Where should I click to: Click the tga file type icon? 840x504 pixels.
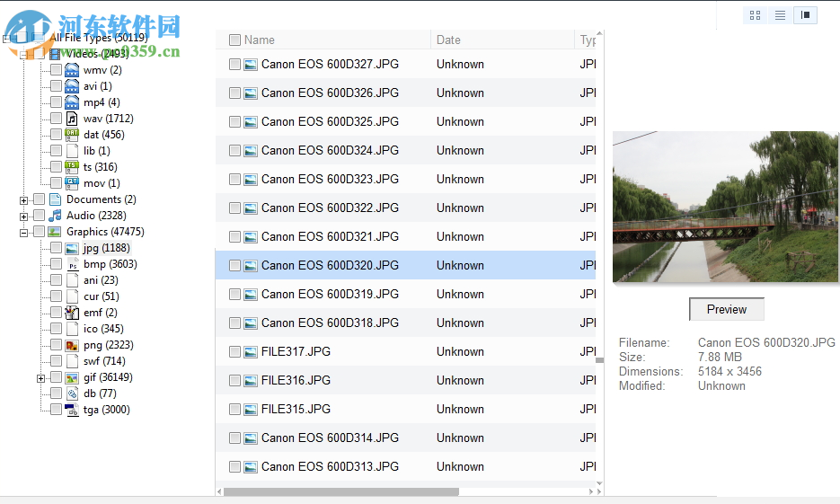tap(72, 410)
